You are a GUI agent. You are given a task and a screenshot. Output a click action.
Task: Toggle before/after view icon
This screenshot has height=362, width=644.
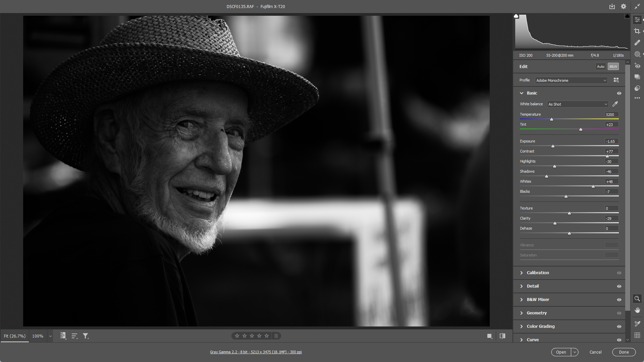(502, 336)
